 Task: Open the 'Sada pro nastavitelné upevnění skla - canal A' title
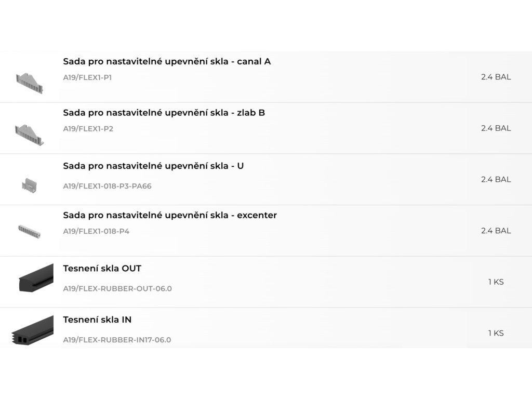167,61
